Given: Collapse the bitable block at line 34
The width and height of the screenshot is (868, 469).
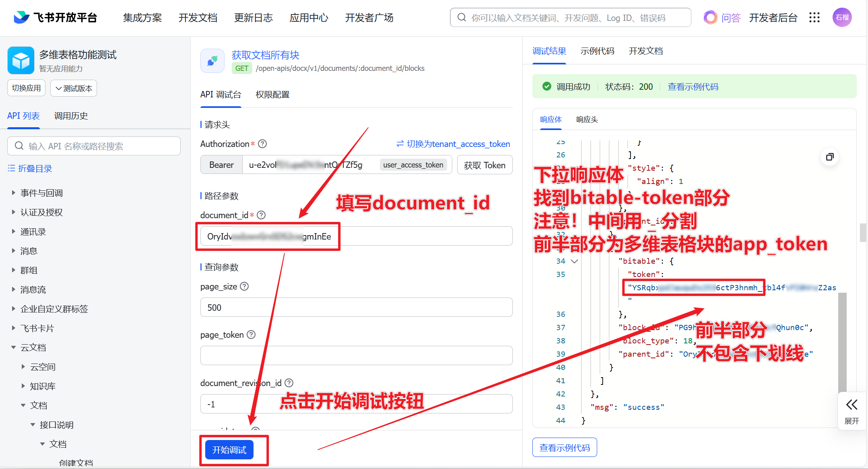Looking at the screenshot, I should tap(575, 261).
